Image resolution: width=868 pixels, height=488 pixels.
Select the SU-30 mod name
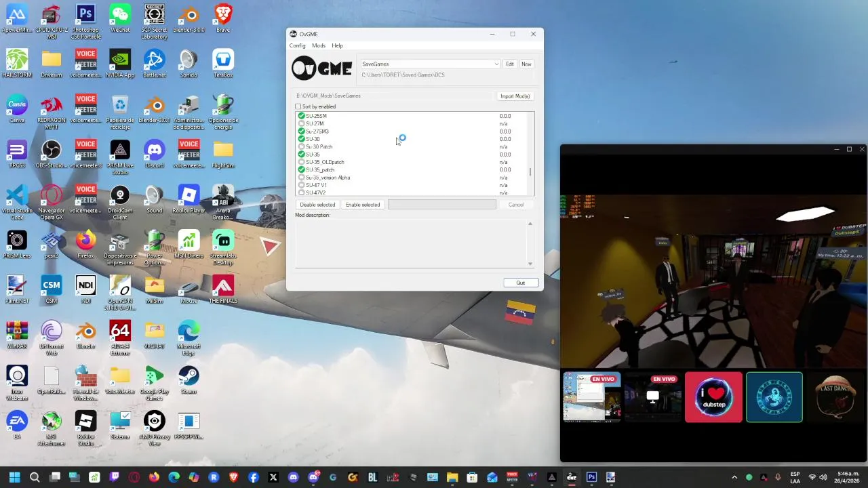(313, 139)
